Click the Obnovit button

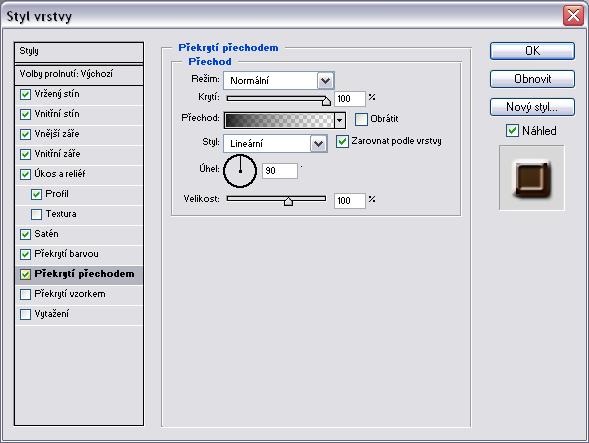[532, 79]
